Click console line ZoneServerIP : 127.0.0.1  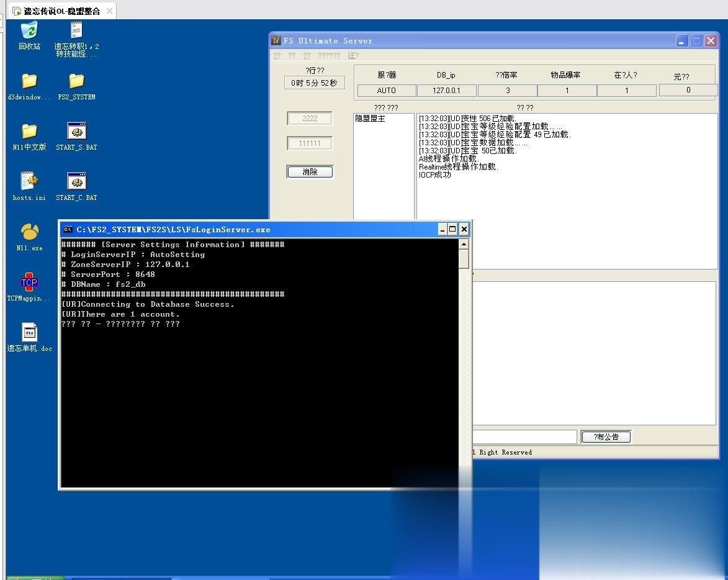pyautogui.click(x=125, y=264)
